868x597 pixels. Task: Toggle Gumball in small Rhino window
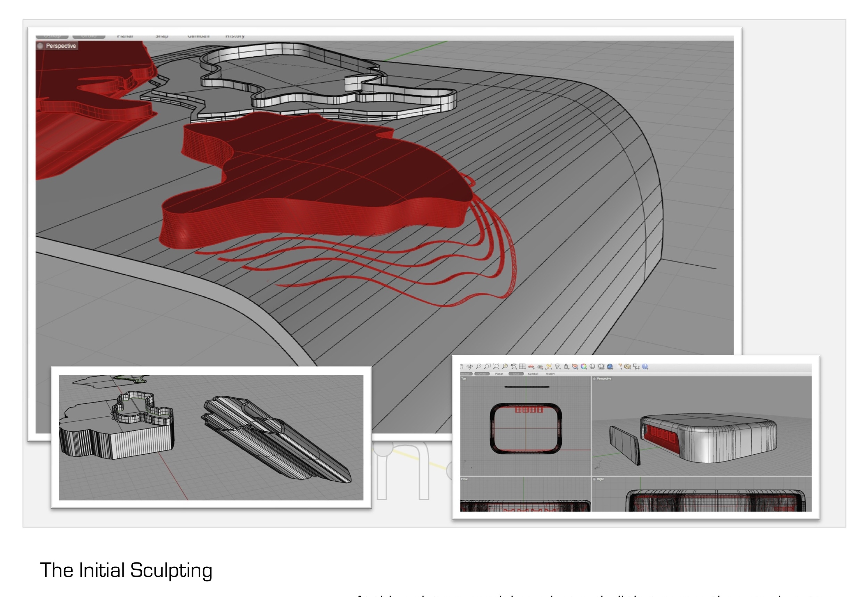[x=533, y=374]
